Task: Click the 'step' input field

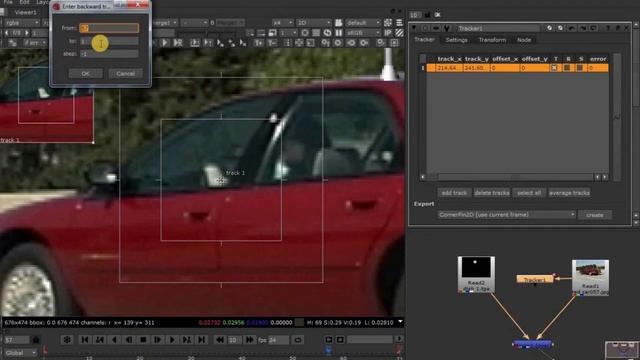Action: [109, 53]
